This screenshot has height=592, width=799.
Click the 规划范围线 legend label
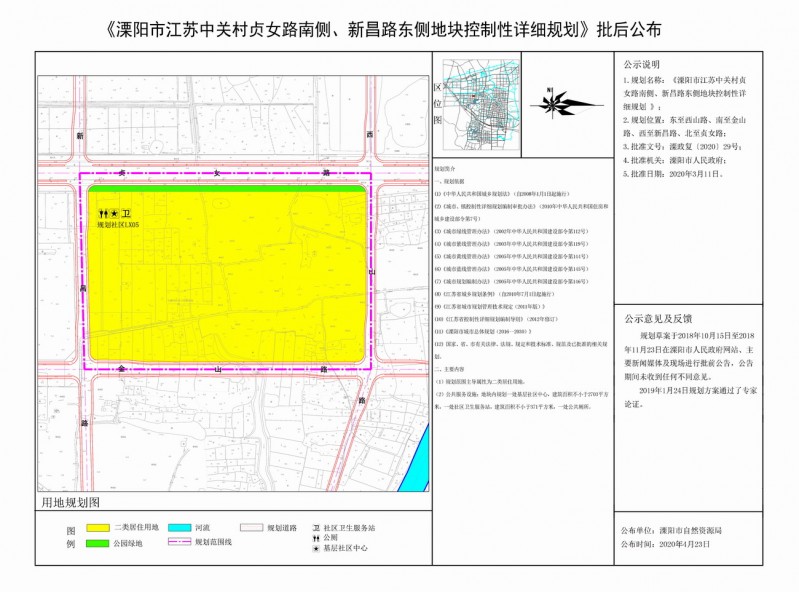(x=213, y=543)
